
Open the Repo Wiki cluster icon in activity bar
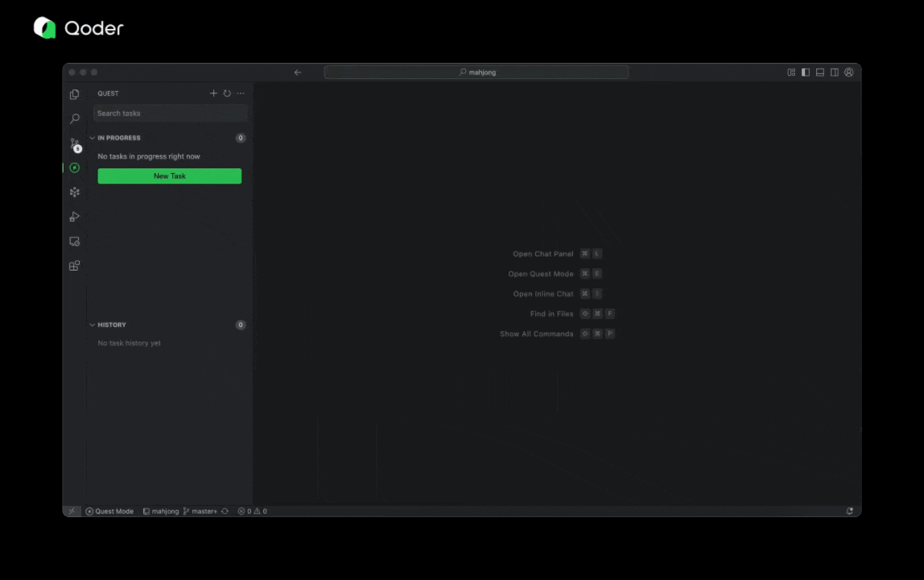coord(74,192)
